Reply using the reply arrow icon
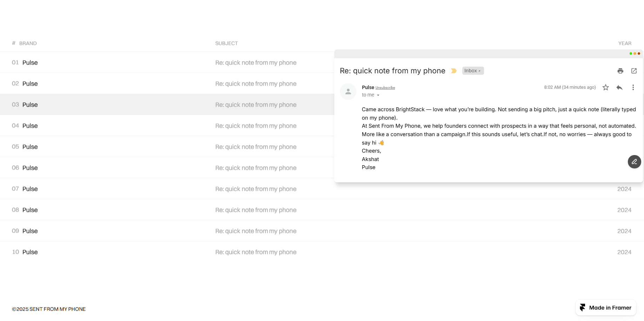 click(x=619, y=87)
